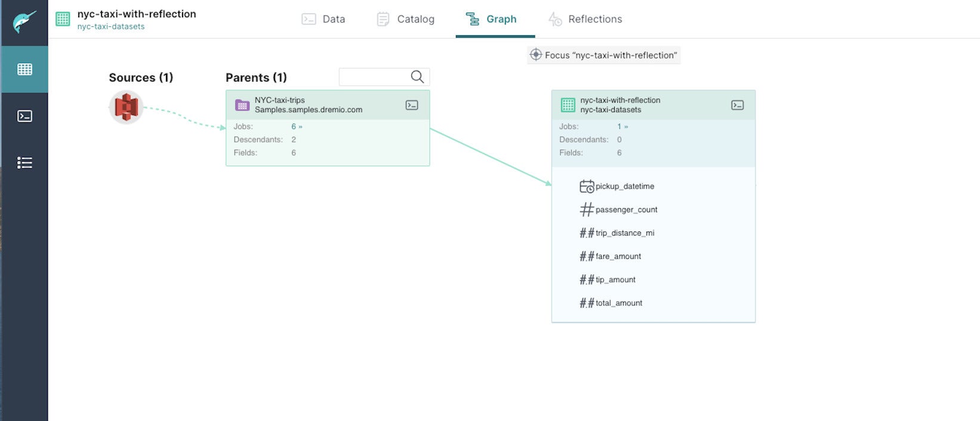The width and height of the screenshot is (980, 421).
Task: Click the integer icon of passenger_count
Action: click(x=587, y=209)
